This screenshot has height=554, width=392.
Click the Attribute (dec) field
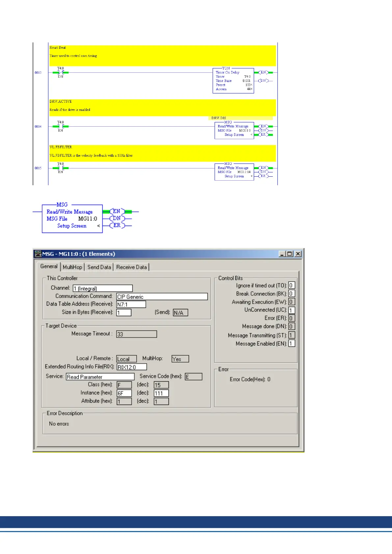click(161, 401)
